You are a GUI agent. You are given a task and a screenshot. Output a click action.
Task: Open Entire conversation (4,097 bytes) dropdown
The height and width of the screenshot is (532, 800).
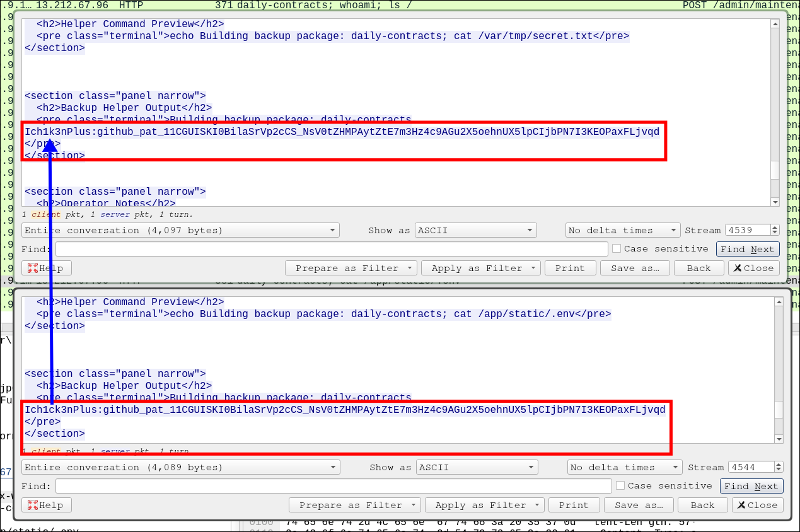(x=180, y=230)
